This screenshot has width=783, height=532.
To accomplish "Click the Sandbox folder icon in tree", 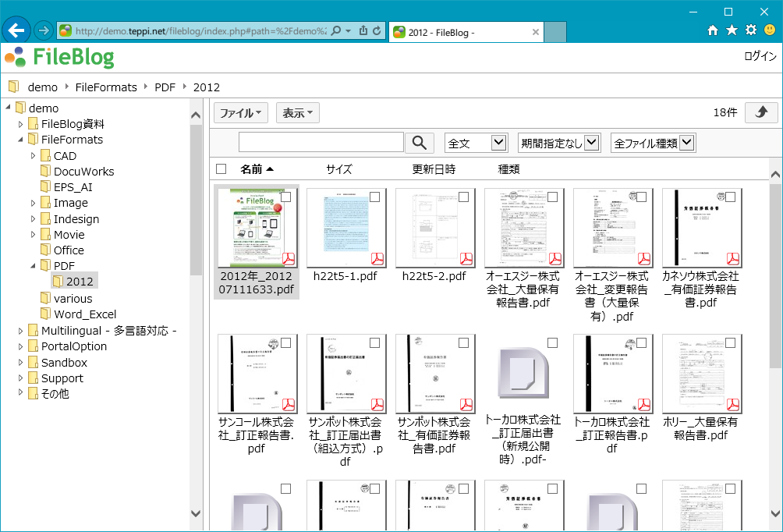I will pos(33,362).
